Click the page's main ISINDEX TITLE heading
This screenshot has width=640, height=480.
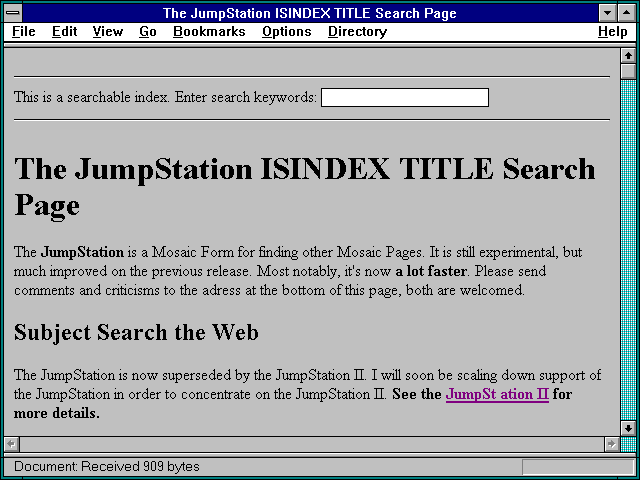[304, 187]
